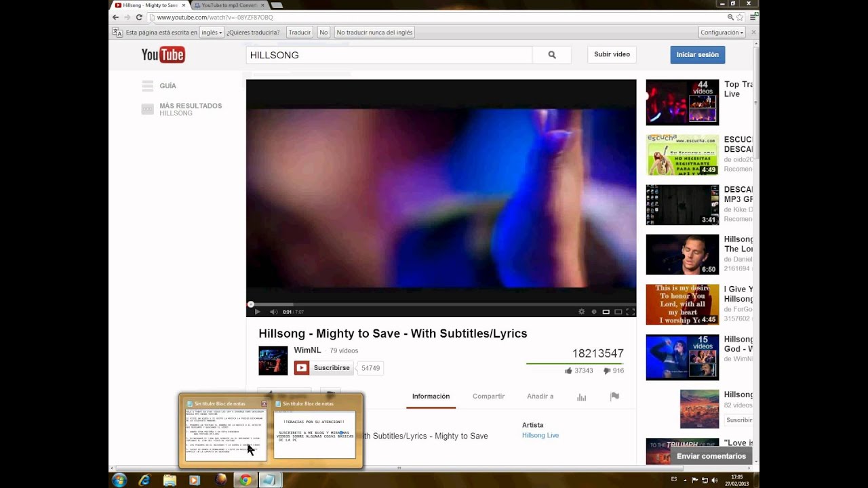Switch to the Hillsong - Mighty to Save tab
868x488 pixels.
(x=149, y=5)
